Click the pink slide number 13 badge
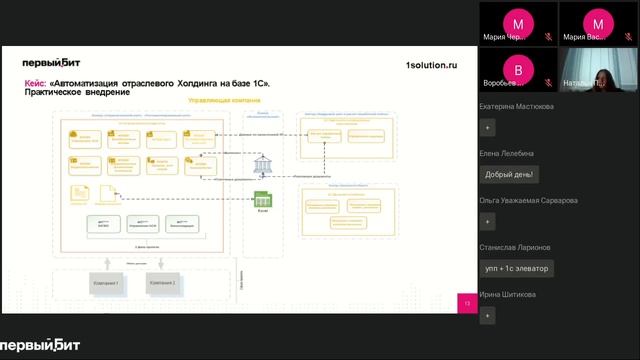640x360 pixels. (467, 303)
